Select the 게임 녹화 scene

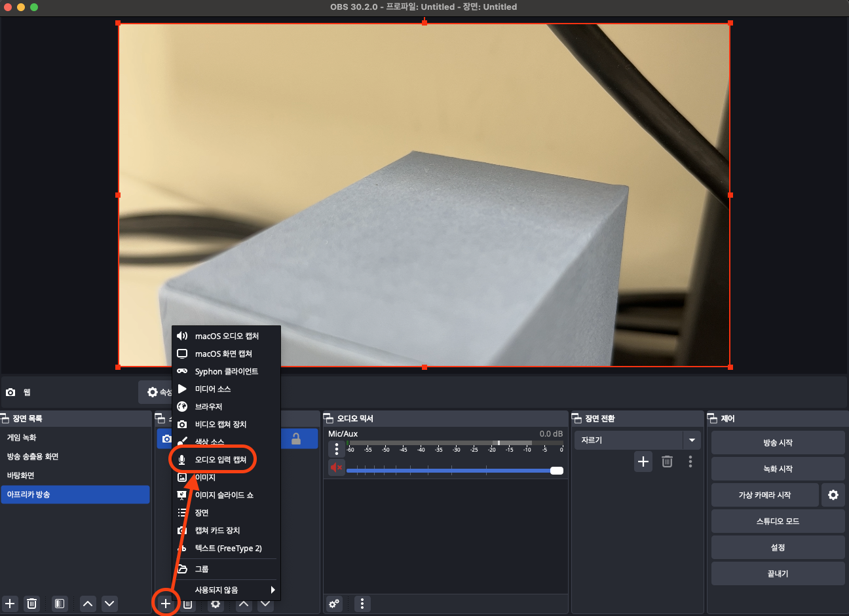75,437
